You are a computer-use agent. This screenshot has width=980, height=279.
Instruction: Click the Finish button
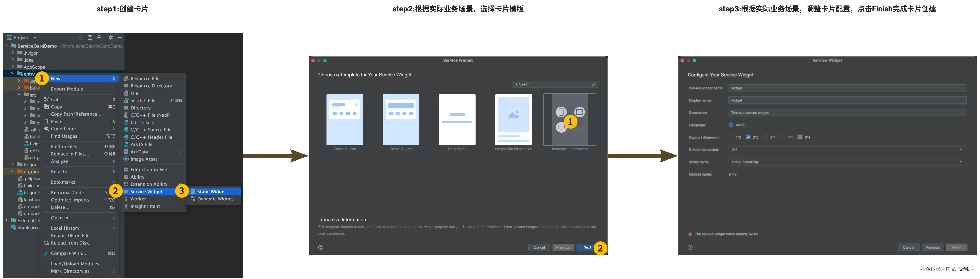point(956,247)
